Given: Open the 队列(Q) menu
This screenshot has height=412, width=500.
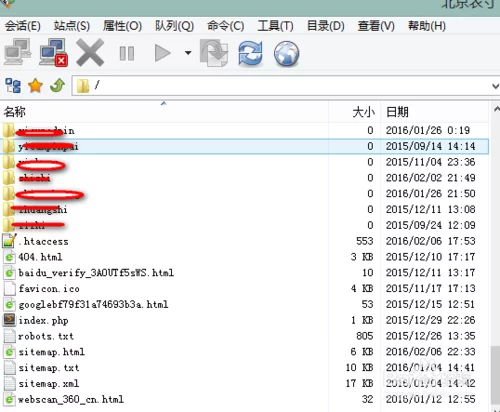Looking at the screenshot, I should click(x=174, y=26).
